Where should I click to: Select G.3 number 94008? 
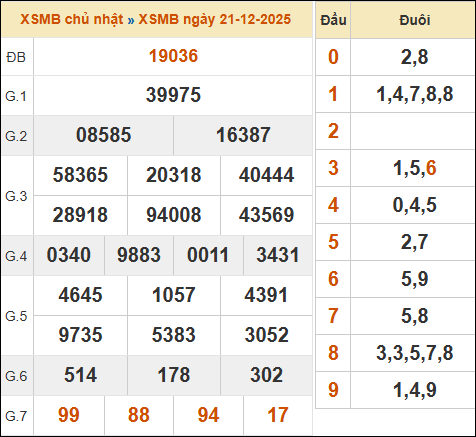tap(174, 215)
